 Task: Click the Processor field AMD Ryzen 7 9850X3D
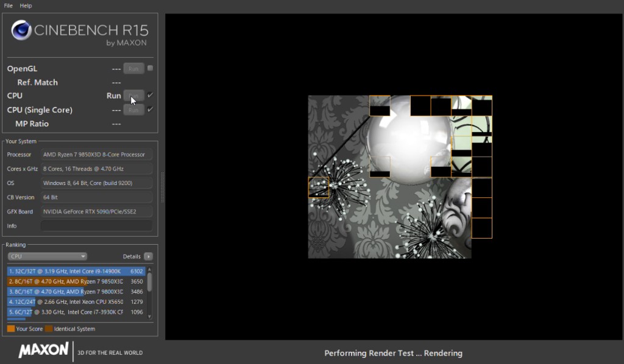point(96,155)
